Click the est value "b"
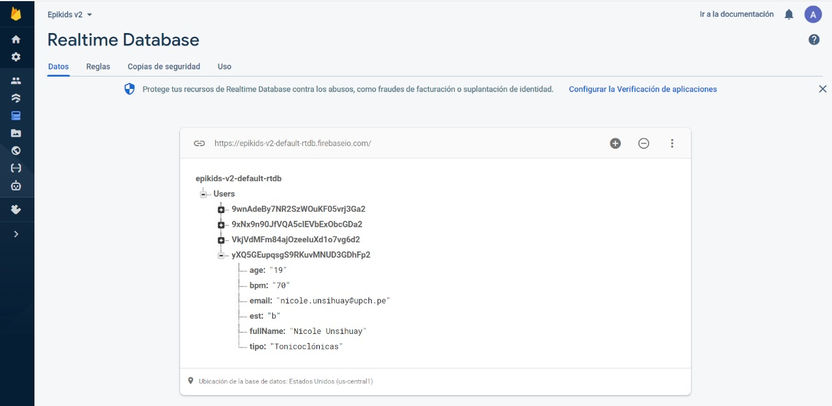The height and width of the screenshot is (406, 832). 274,316
